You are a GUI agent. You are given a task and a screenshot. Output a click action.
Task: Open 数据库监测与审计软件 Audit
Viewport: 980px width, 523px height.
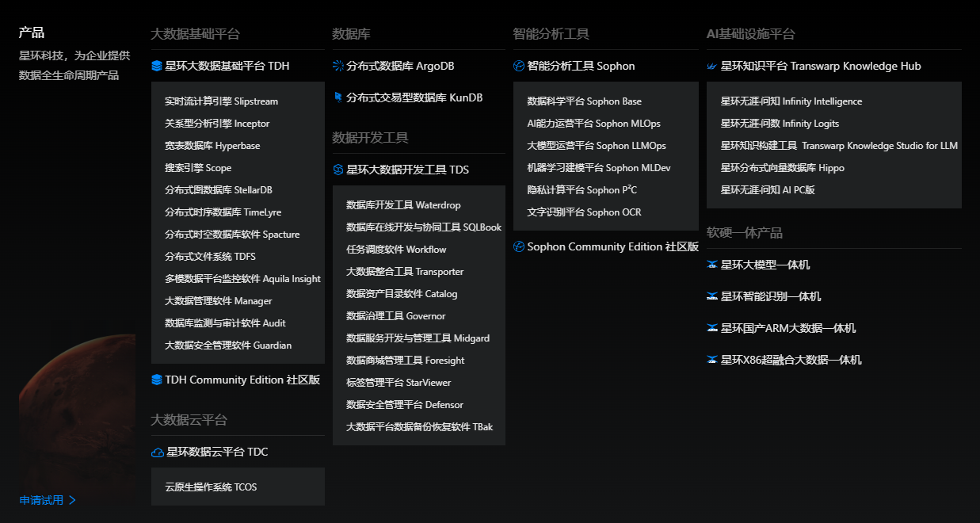225,323
